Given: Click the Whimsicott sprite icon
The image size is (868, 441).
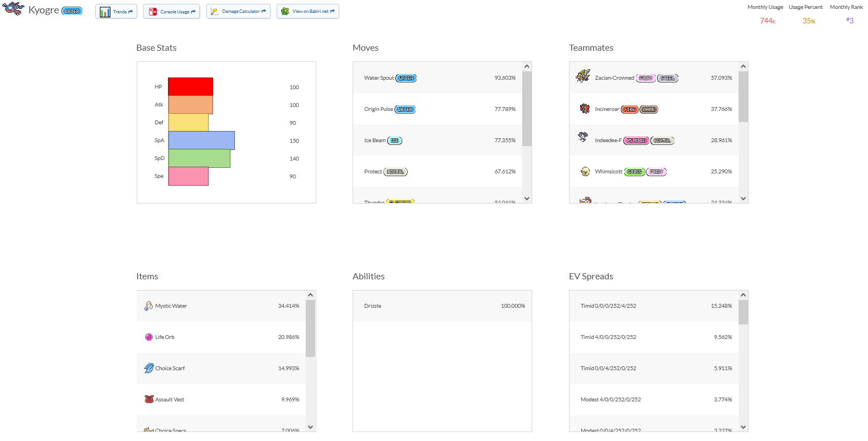Looking at the screenshot, I should [585, 171].
